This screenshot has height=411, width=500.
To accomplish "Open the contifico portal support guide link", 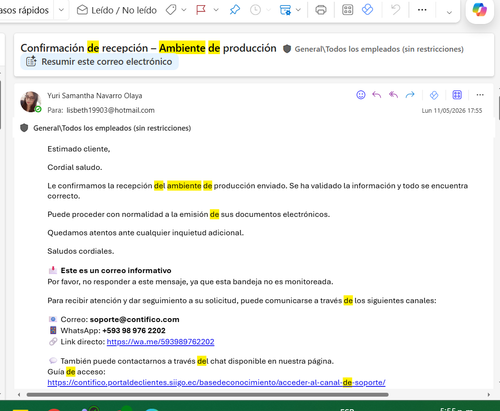I will 216,382.
